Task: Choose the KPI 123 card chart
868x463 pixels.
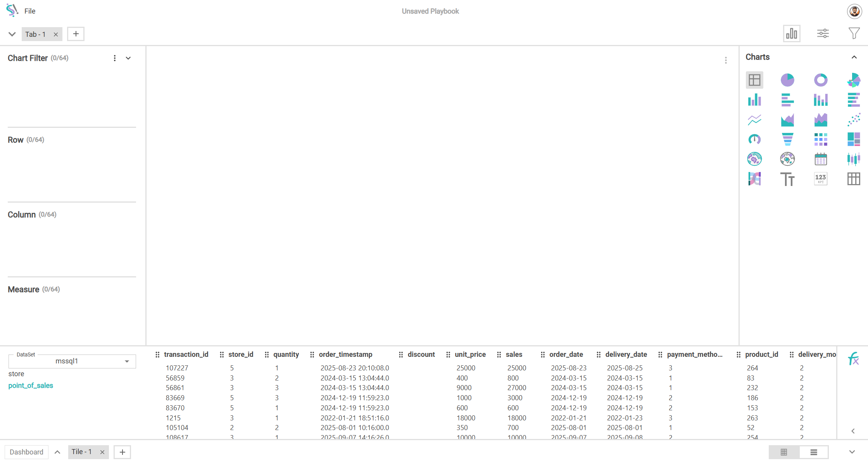Action: click(820, 179)
